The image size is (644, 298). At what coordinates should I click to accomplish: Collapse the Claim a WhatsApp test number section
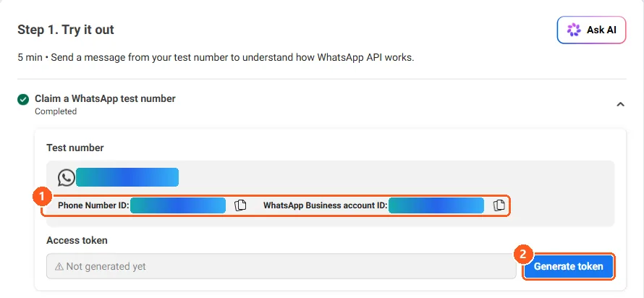[x=621, y=104]
